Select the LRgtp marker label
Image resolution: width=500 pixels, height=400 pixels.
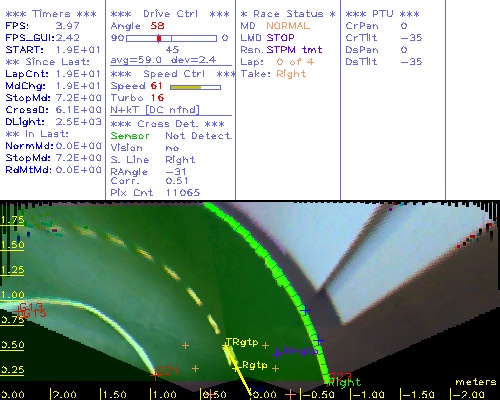[251, 365]
